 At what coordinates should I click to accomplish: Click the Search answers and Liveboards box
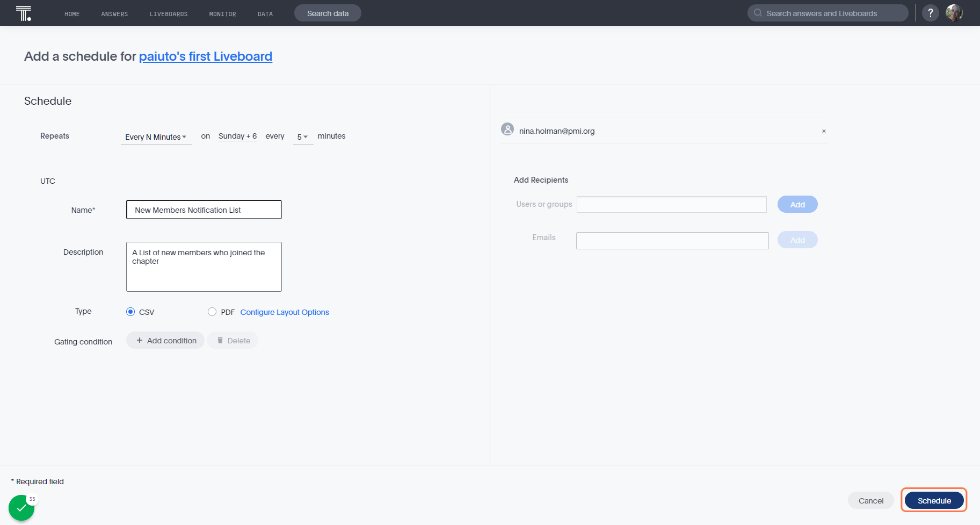[x=827, y=13]
